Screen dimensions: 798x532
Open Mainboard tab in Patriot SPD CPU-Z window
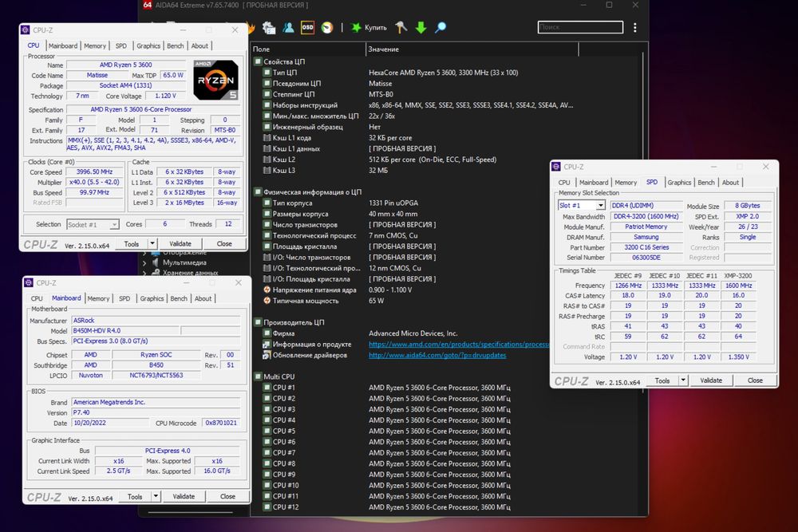pos(594,183)
